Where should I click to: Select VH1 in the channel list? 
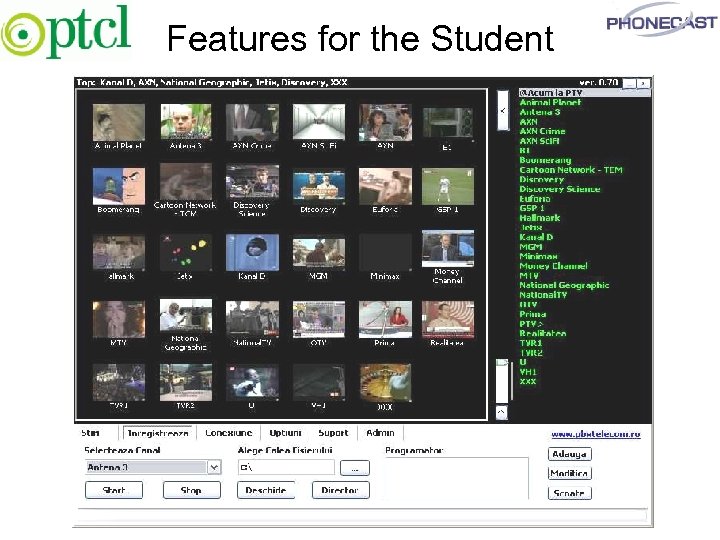[528, 372]
